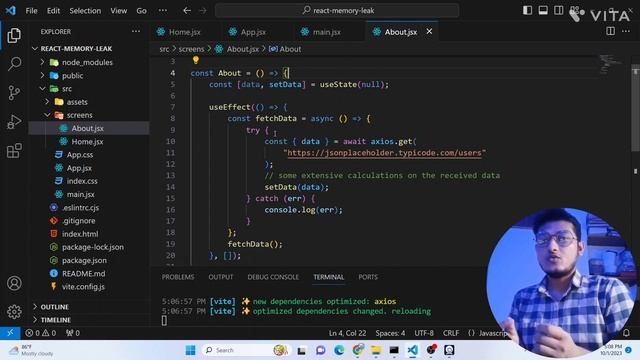Open the overflow menu ellipsis in menu bar
640x360 pixels.
(162, 11)
